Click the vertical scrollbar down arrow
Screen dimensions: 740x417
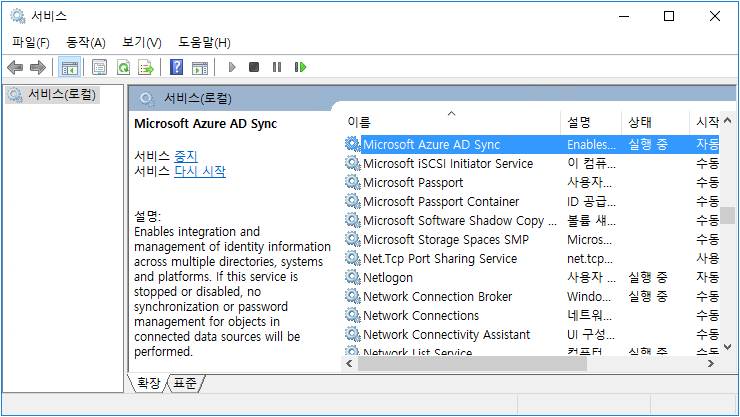727,347
